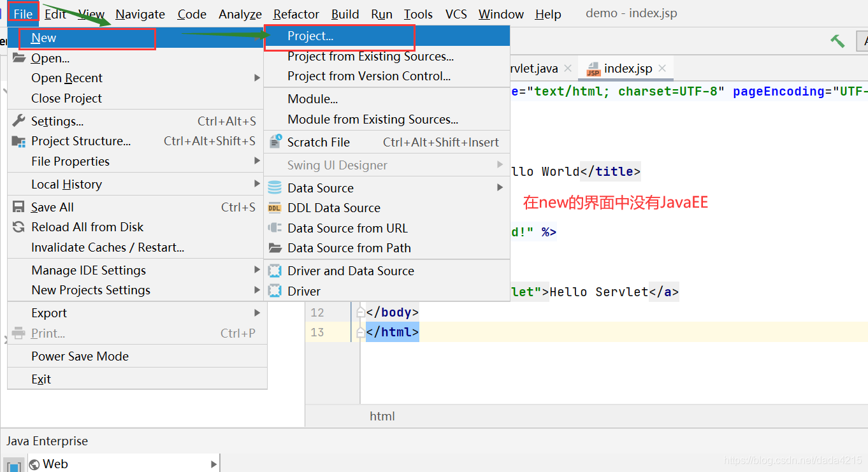Click the Web globe icon in Java Enterprise

(x=34, y=464)
